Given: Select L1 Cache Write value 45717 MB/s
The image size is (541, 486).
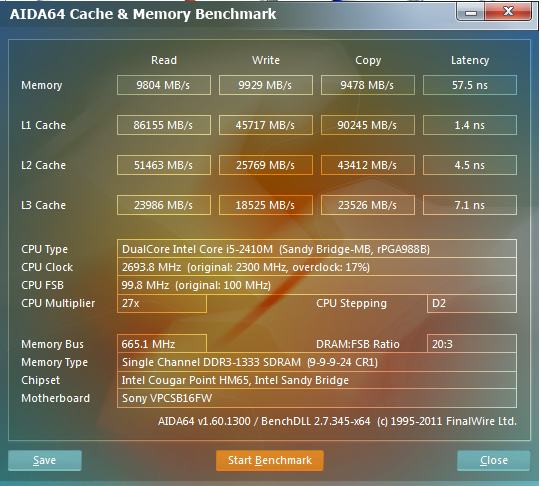Looking at the screenshot, I should click(266, 125).
